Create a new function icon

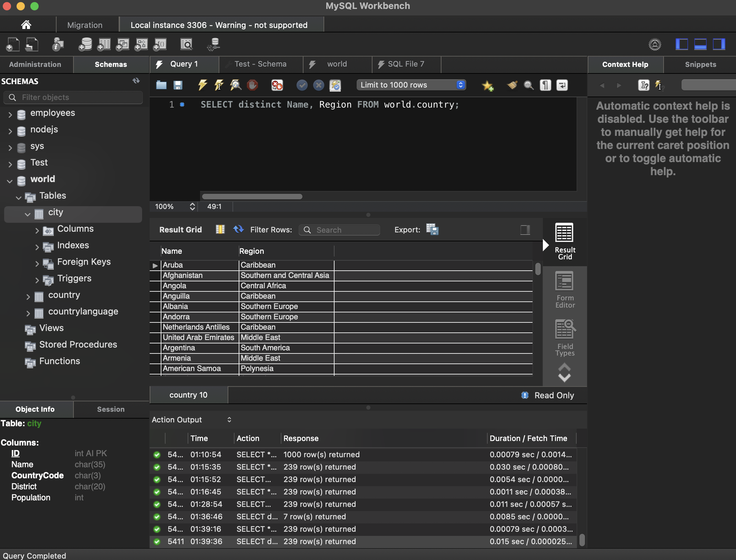tap(160, 44)
